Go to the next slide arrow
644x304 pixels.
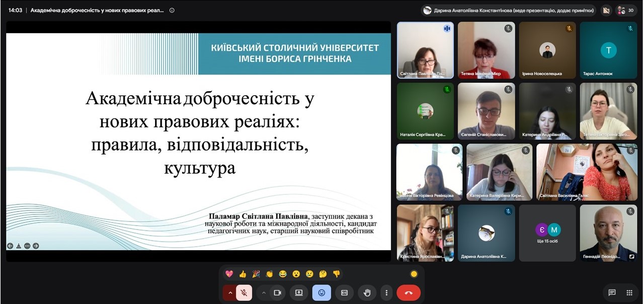36,246
